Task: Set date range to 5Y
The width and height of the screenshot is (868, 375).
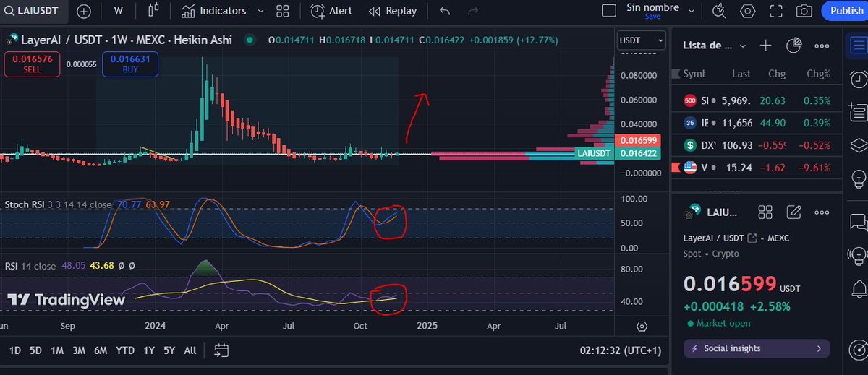Action: [x=169, y=350]
